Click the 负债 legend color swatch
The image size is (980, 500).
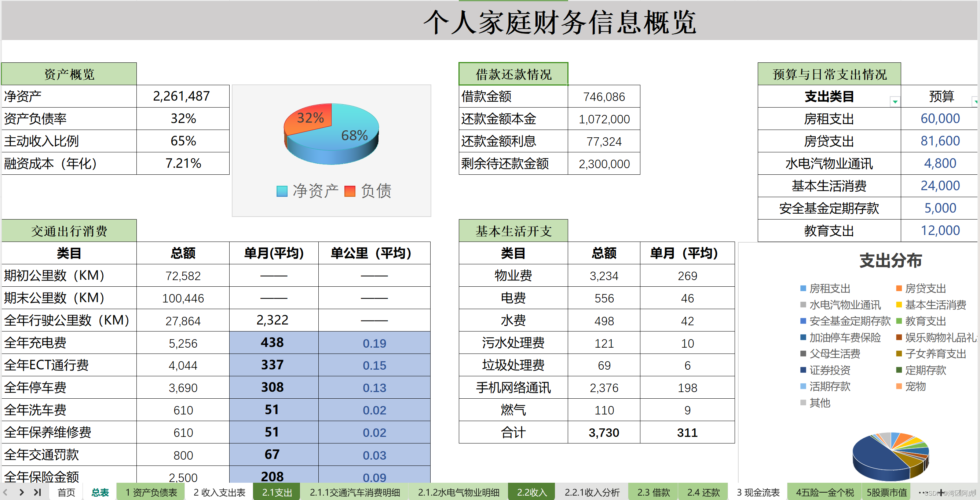[350, 191]
